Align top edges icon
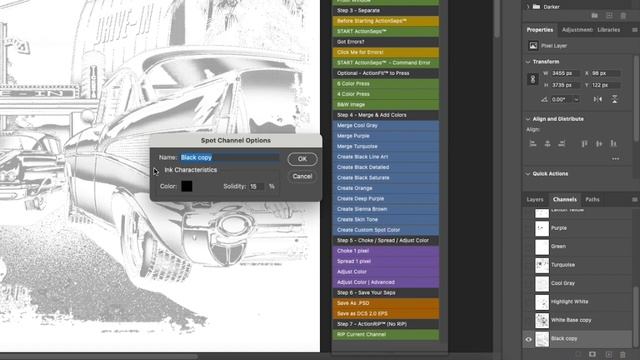 pyautogui.click(x=584, y=144)
